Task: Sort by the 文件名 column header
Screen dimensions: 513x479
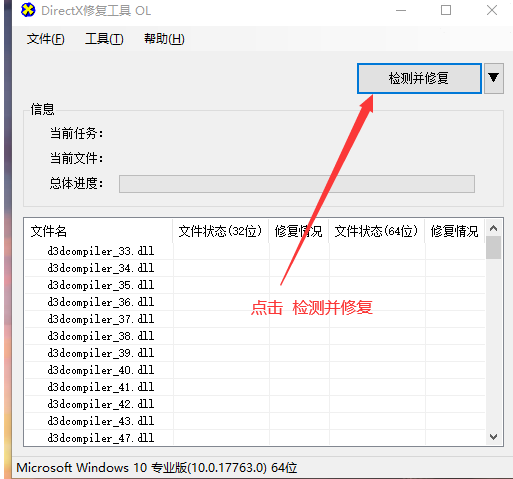Action: pyautogui.click(x=99, y=231)
